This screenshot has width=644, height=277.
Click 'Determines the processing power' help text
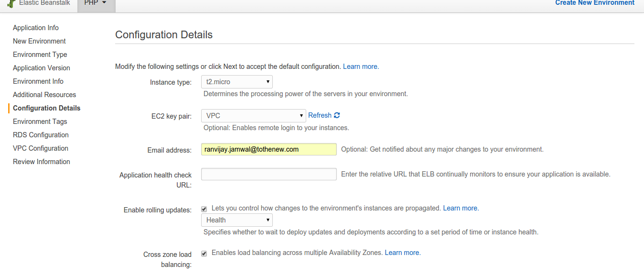point(306,94)
